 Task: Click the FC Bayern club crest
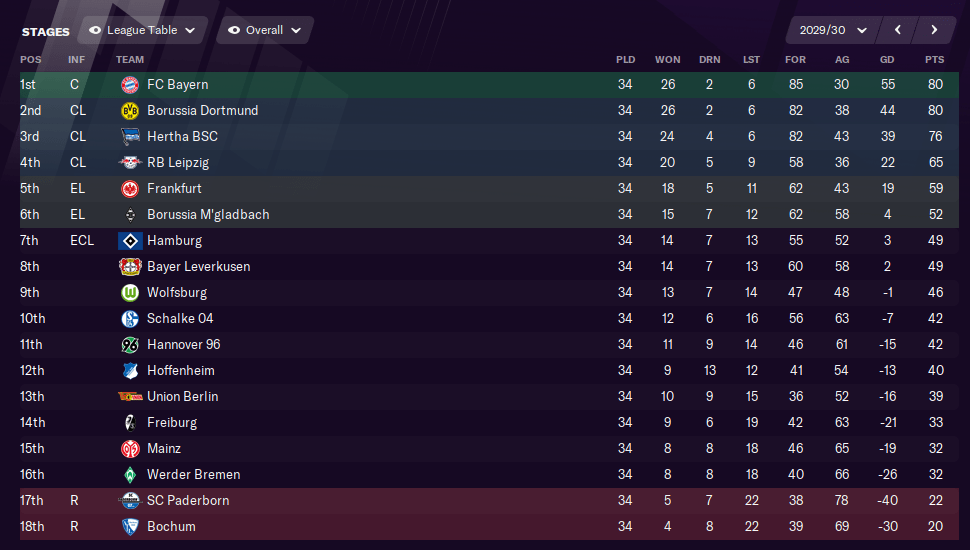[x=130, y=85]
